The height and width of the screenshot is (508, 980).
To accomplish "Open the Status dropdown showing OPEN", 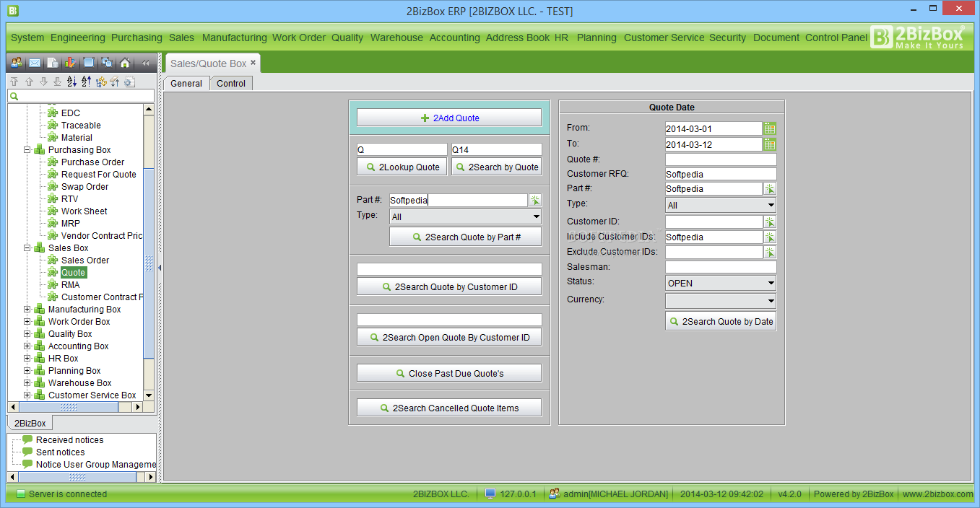I will pyautogui.click(x=721, y=283).
